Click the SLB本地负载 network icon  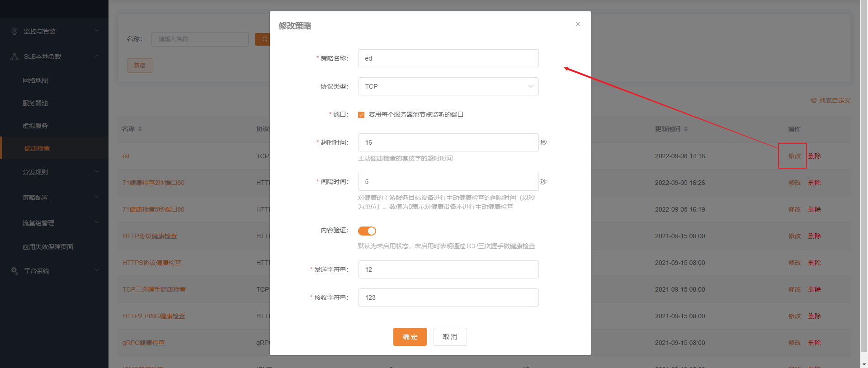pyautogui.click(x=14, y=57)
